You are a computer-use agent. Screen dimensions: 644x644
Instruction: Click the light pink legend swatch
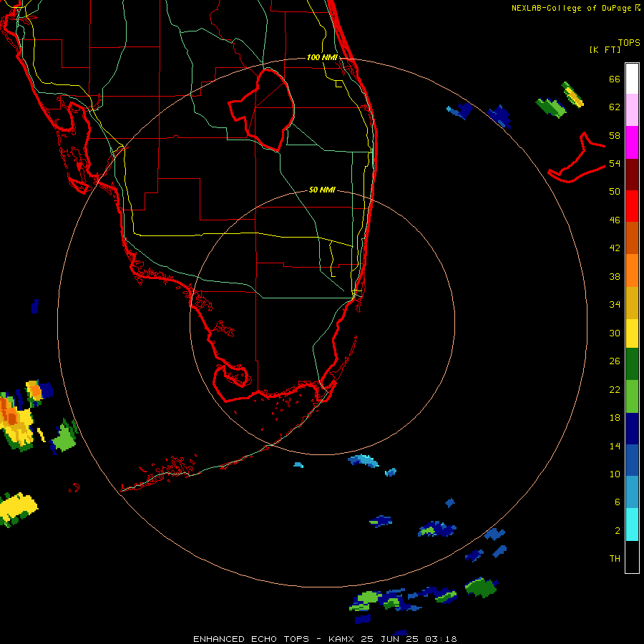click(x=632, y=109)
